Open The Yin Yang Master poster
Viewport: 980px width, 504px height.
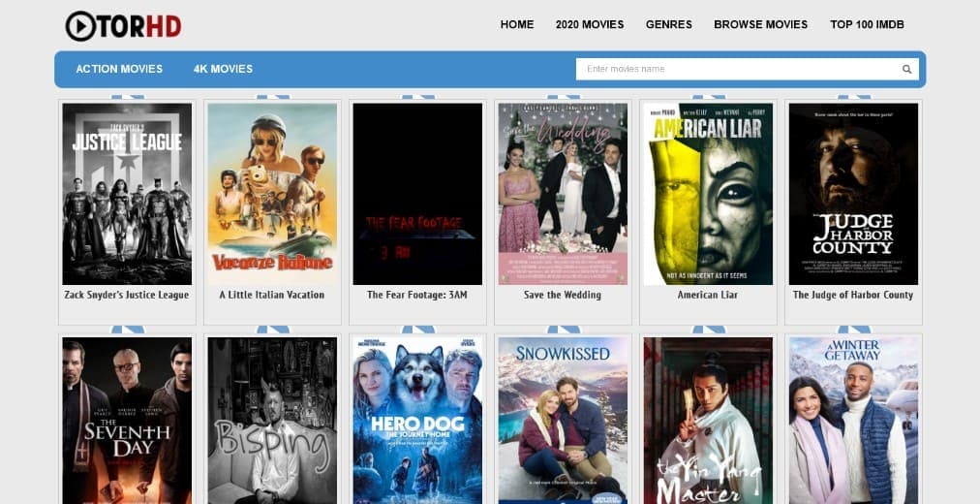coord(708,421)
